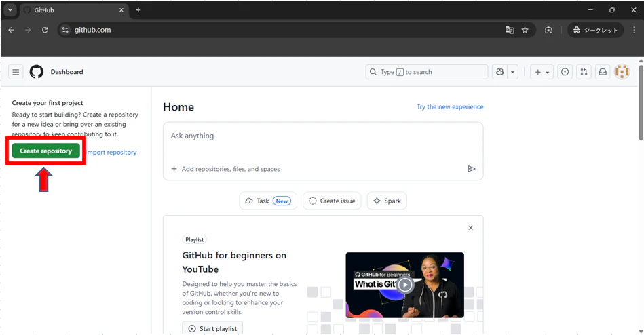Click the page vertical scrollbar thumb

coord(641,102)
